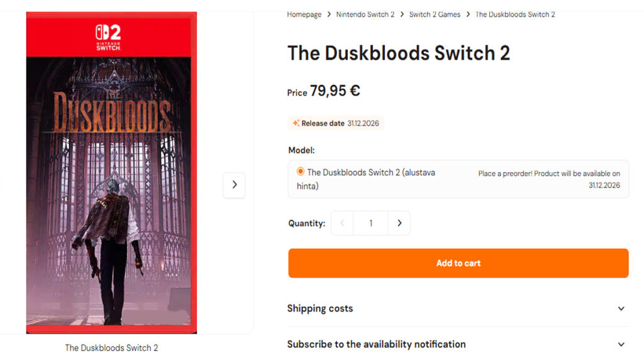
Task: Click the chevron beside Subscribe to the availability notification
Action: (620, 344)
